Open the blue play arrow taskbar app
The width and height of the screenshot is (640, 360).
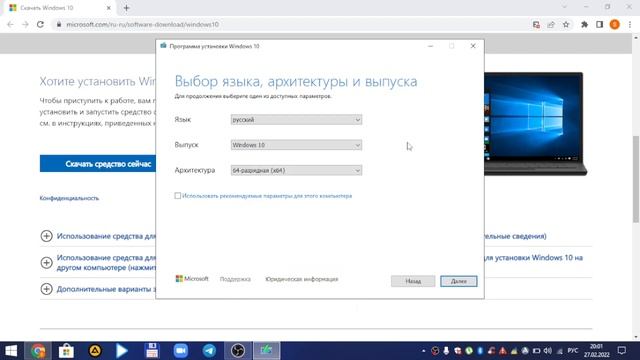click(x=122, y=351)
